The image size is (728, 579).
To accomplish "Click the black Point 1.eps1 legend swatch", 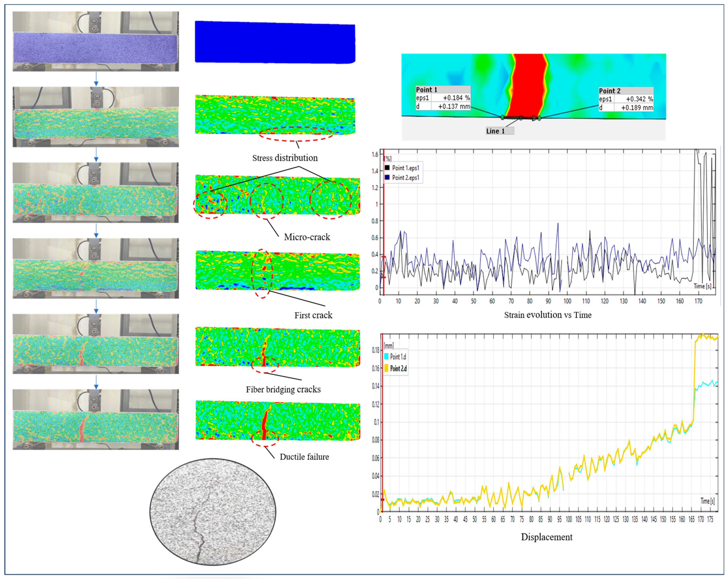I will tap(387, 168).
